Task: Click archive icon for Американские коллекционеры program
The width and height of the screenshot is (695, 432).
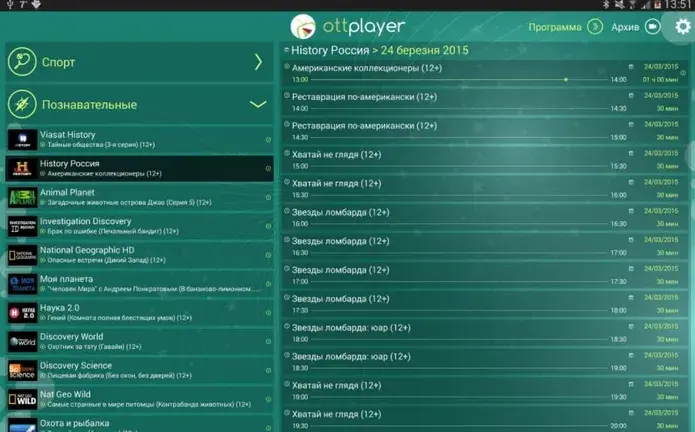Action: [x=631, y=67]
